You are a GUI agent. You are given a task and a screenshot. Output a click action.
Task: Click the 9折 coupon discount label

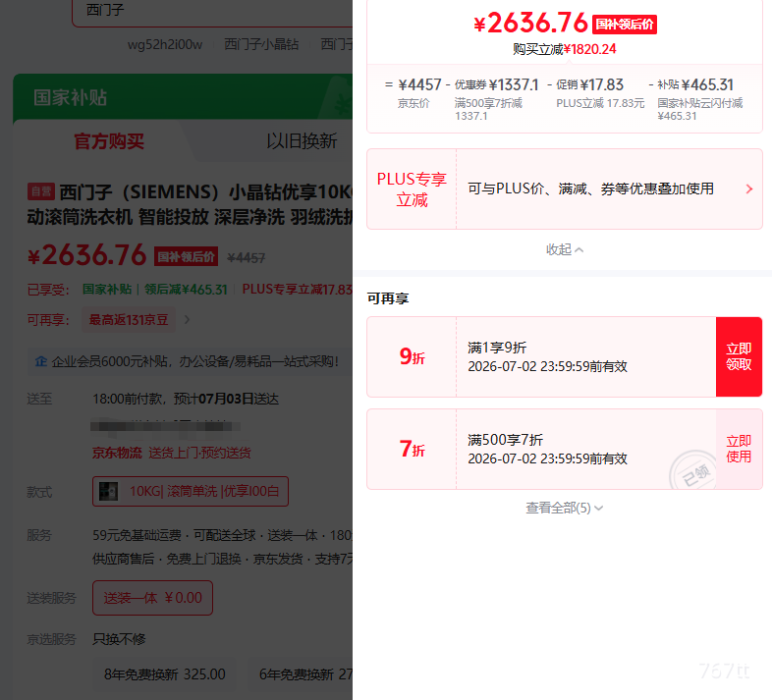(413, 357)
